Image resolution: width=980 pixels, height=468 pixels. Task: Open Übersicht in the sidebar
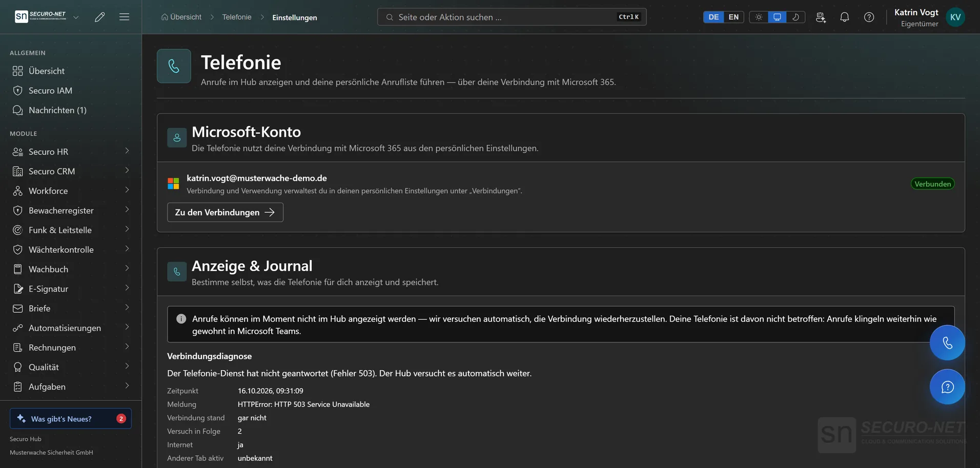[x=71, y=71]
